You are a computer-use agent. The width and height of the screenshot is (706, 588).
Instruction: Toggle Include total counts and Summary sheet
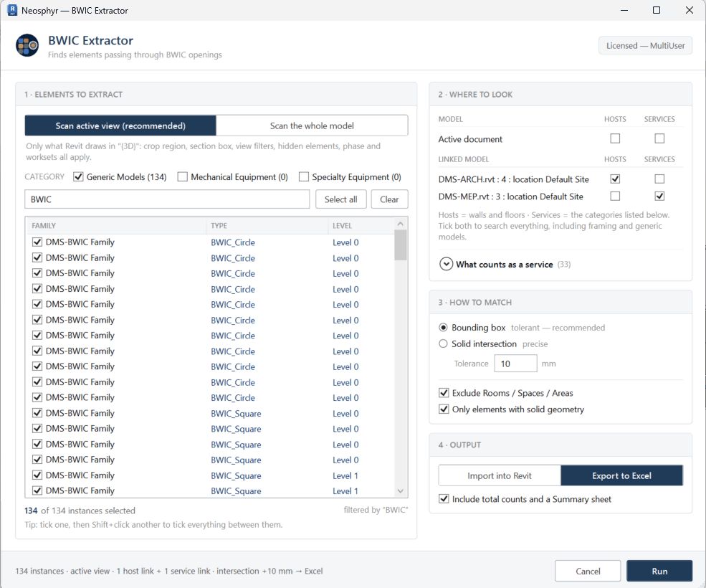click(444, 499)
